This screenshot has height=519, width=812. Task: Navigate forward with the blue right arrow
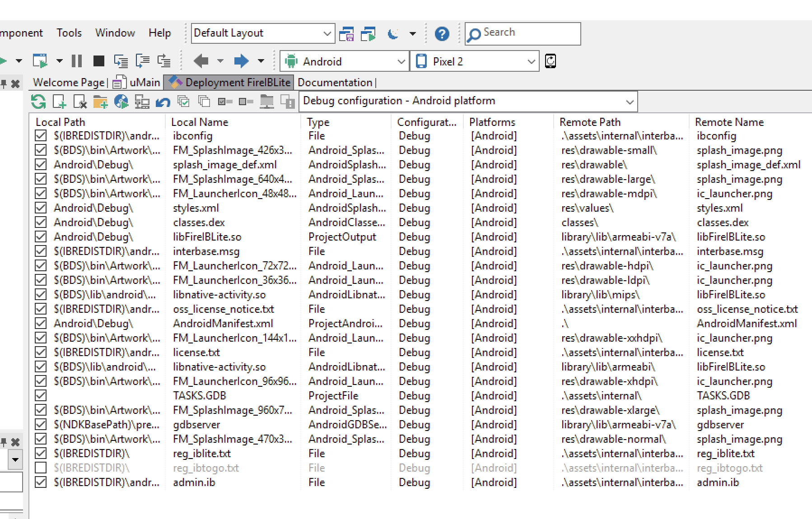click(241, 61)
